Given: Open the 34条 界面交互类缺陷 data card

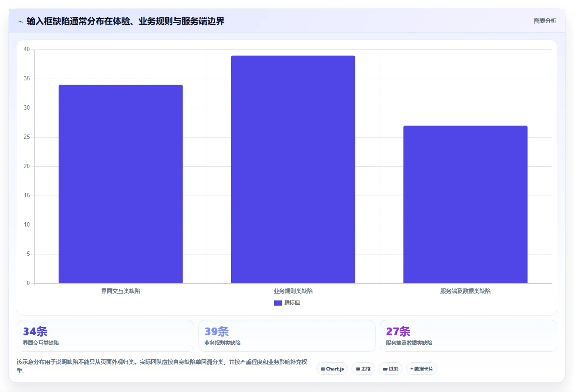Looking at the screenshot, I should [105, 336].
